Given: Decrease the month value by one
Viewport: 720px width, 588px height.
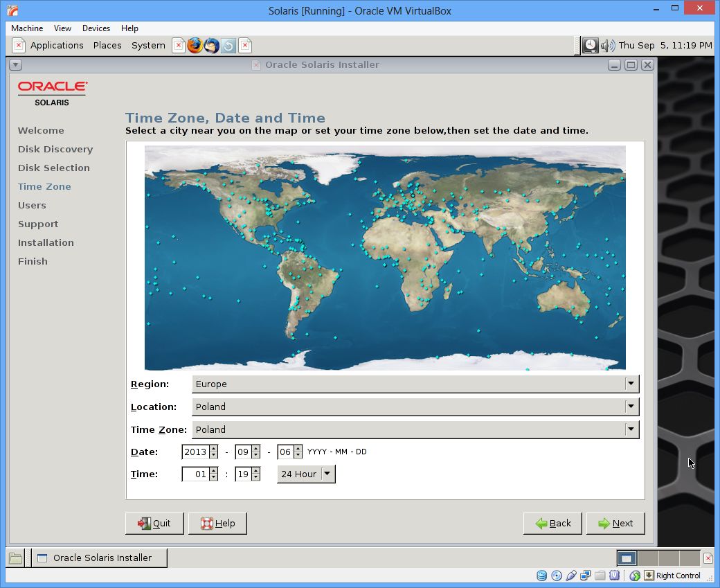Looking at the screenshot, I should coord(255,455).
